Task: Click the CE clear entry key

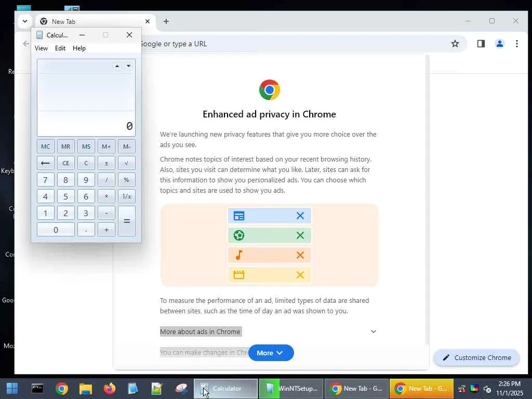Action: (65, 163)
